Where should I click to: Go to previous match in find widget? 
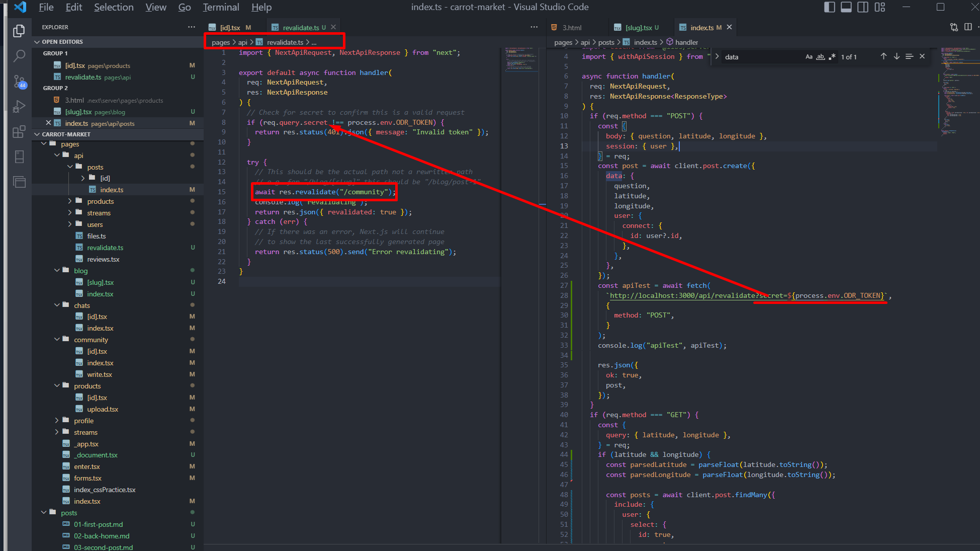(883, 57)
